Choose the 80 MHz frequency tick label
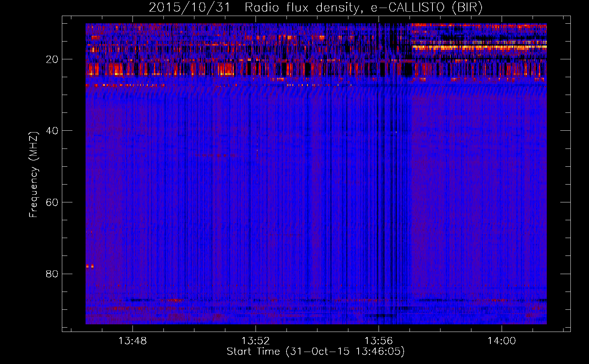The width and height of the screenshot is (589, 364). (52, 274)
